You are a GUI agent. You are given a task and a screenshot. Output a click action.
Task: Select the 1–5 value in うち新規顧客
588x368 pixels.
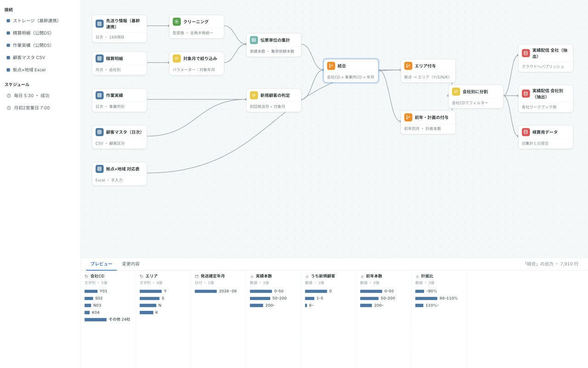click(320, 298)
